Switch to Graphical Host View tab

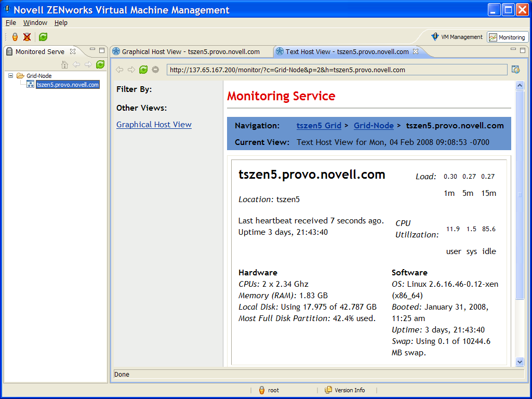pos(191,51)
